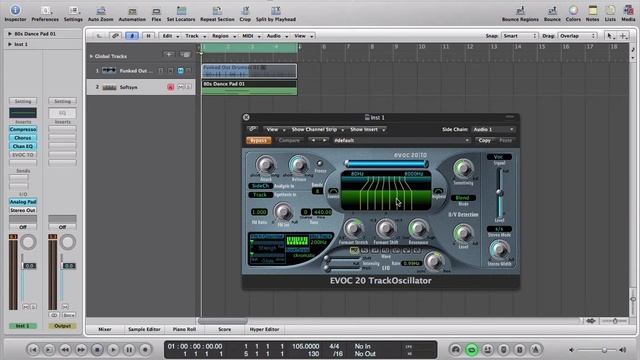The height and width of the screenshot is (360, 640).
Task: Toggle mute on the Funked Out track
Action: click(180, 71)
